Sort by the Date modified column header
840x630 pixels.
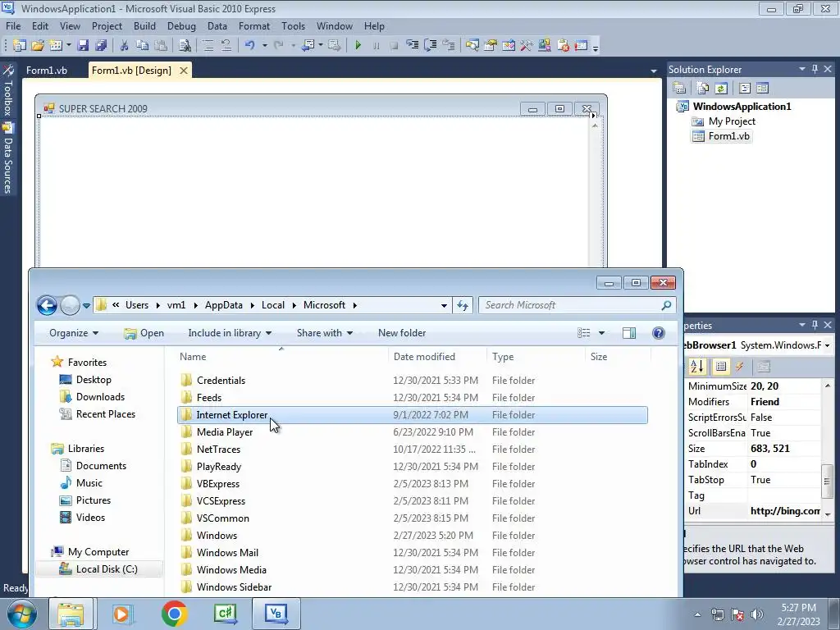click(x=437, y=357)
